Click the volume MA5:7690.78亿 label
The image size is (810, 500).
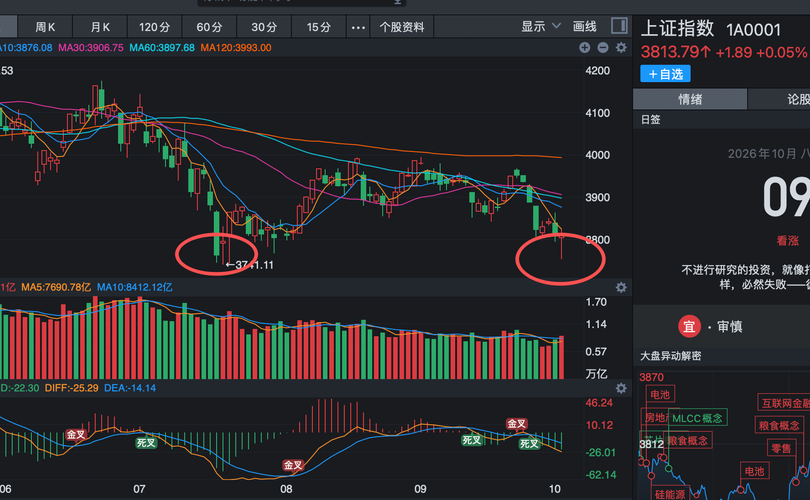tap(56, 287)
